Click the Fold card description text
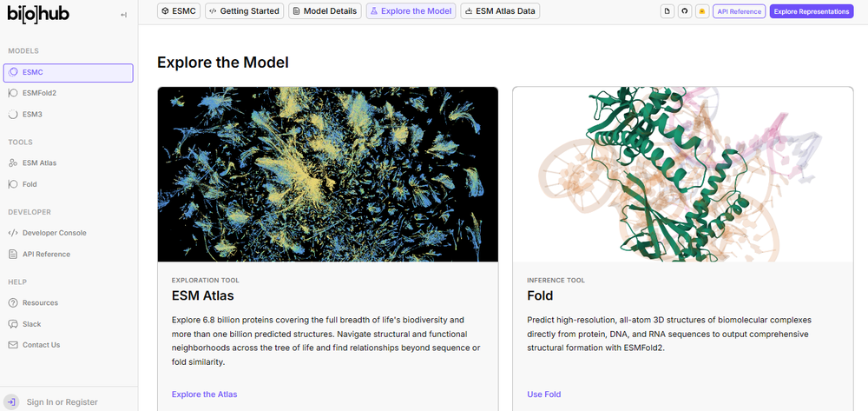 click(668, 334)
